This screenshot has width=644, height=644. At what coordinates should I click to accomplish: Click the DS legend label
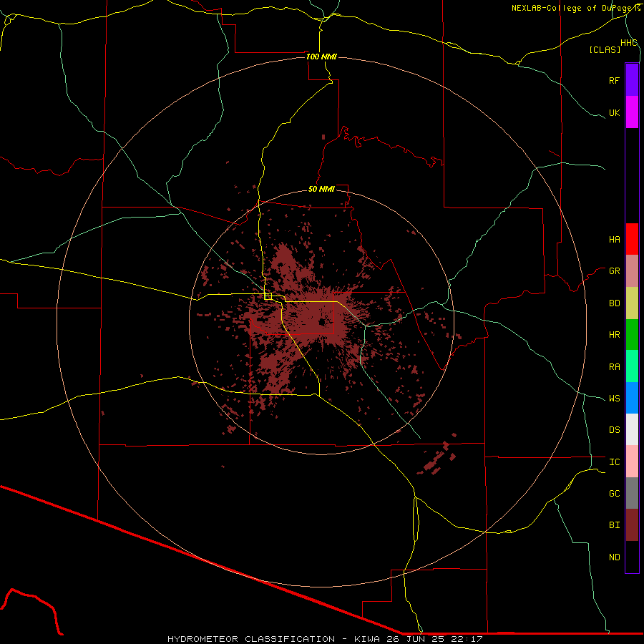point(614,429)
